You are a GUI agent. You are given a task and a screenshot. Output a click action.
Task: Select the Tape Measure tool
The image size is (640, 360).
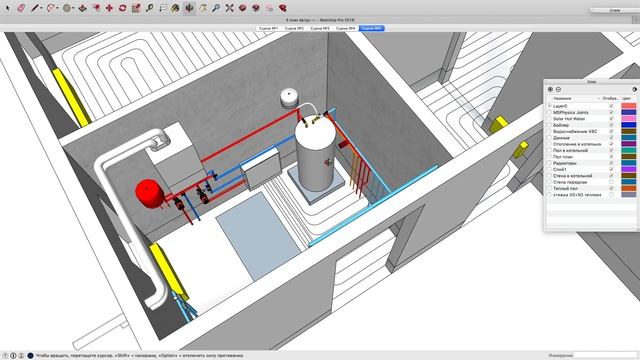tap(149, 8)
